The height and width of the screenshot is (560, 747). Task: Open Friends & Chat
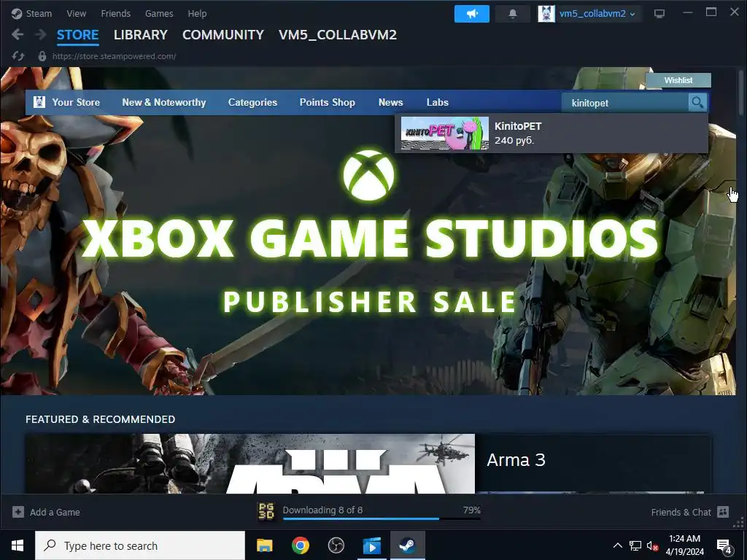pos(681,513)
